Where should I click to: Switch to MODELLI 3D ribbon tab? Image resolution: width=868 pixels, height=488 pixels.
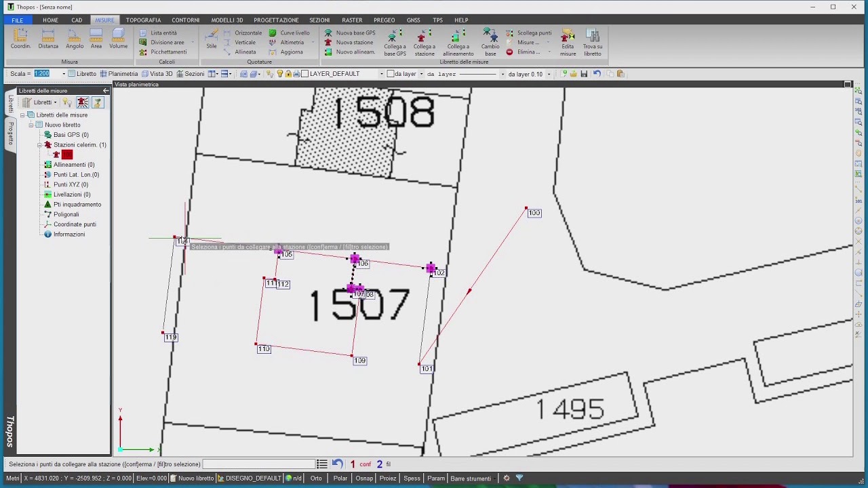[226, 20]
